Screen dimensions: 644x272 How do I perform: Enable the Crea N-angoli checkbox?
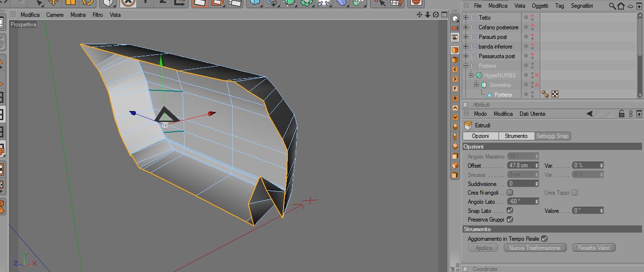pos(510,193)
